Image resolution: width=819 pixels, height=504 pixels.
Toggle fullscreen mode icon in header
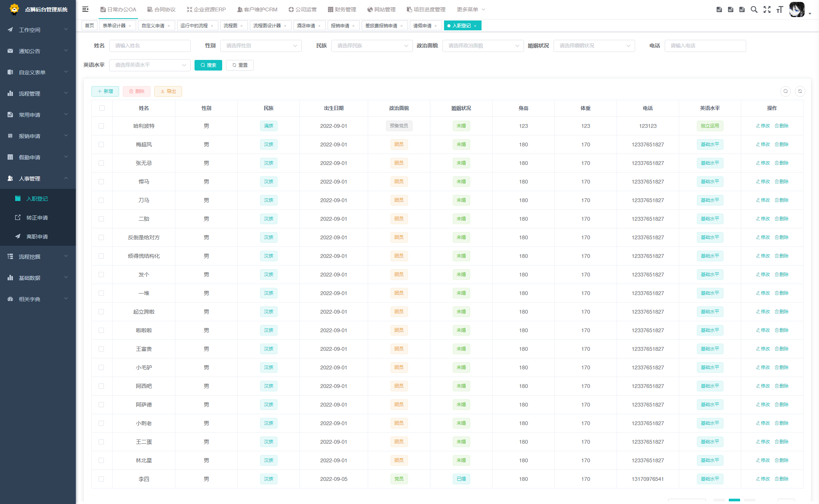(767, 9)
